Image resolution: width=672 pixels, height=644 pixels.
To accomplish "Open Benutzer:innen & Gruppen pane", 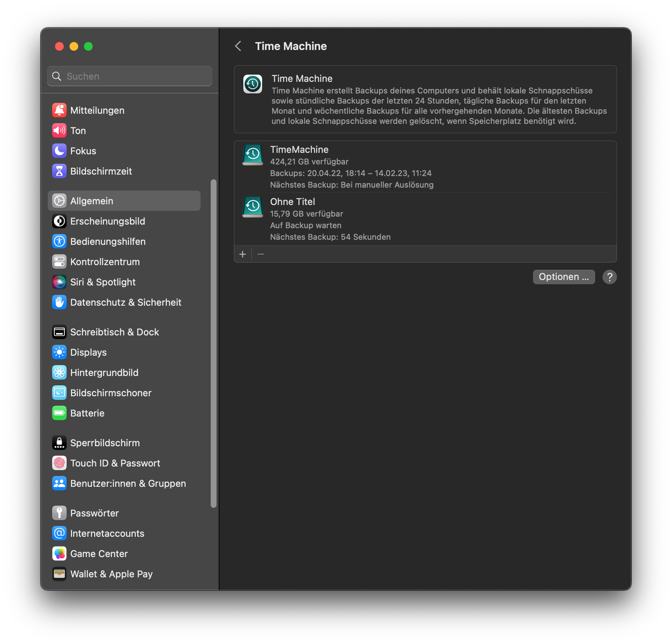I will pos(124,484).
